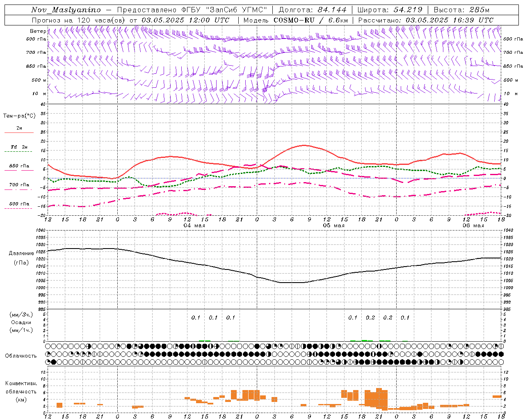Click the Осадки precipitation label

(x=21, y=322)
